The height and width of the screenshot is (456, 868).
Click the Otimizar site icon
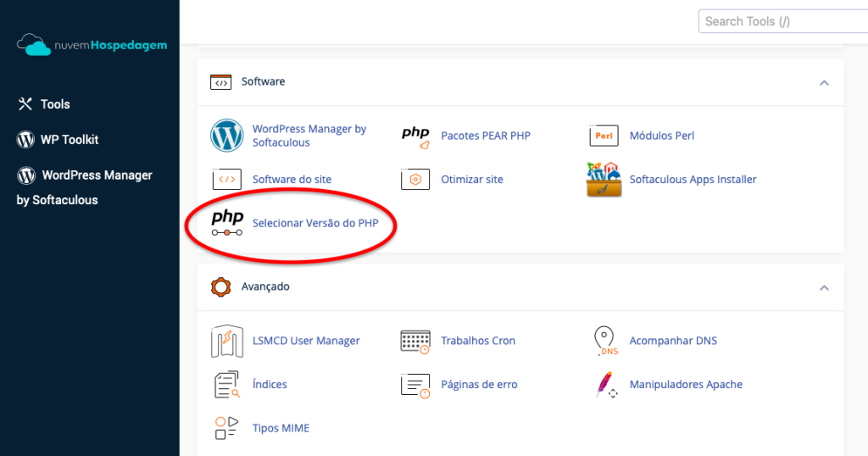pos(415,180)
